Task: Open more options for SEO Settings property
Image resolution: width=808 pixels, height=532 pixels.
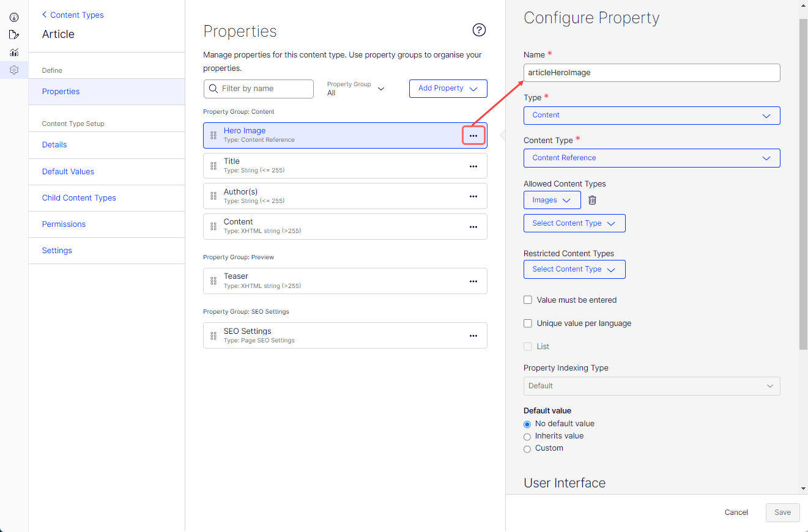Action: coord(473,336)
